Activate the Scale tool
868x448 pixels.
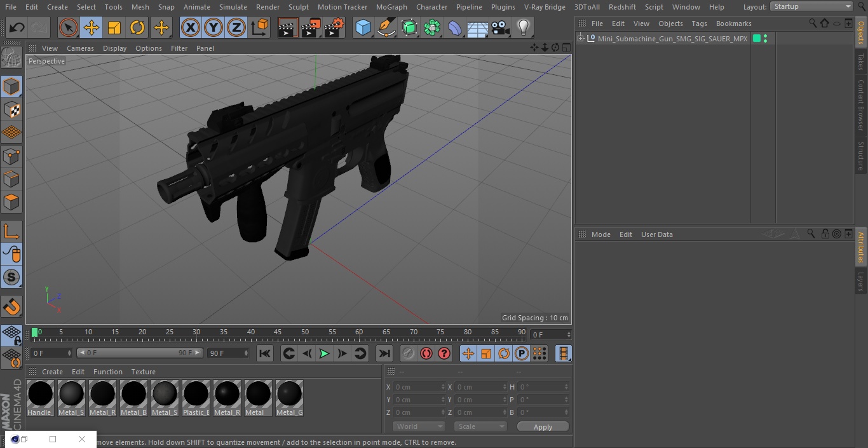[x=114, y=27]
